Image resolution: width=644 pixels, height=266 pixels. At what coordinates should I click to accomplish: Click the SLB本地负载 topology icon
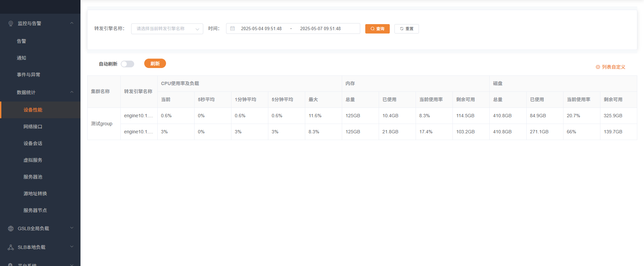[11, 247]
